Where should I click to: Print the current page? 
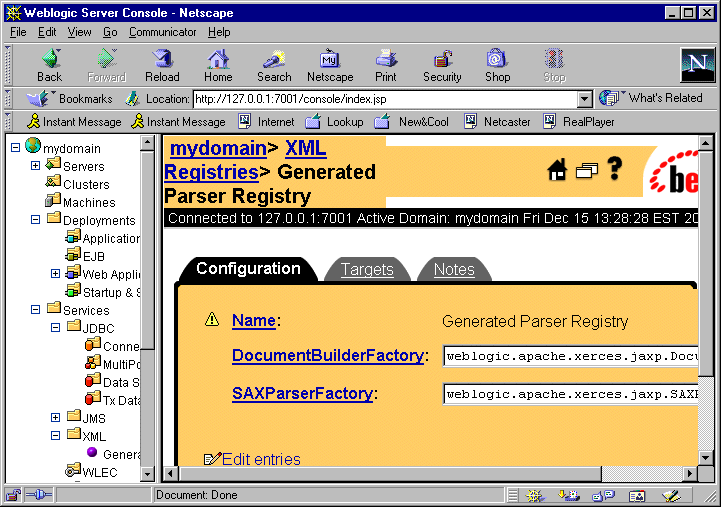(x=386, y=59)
